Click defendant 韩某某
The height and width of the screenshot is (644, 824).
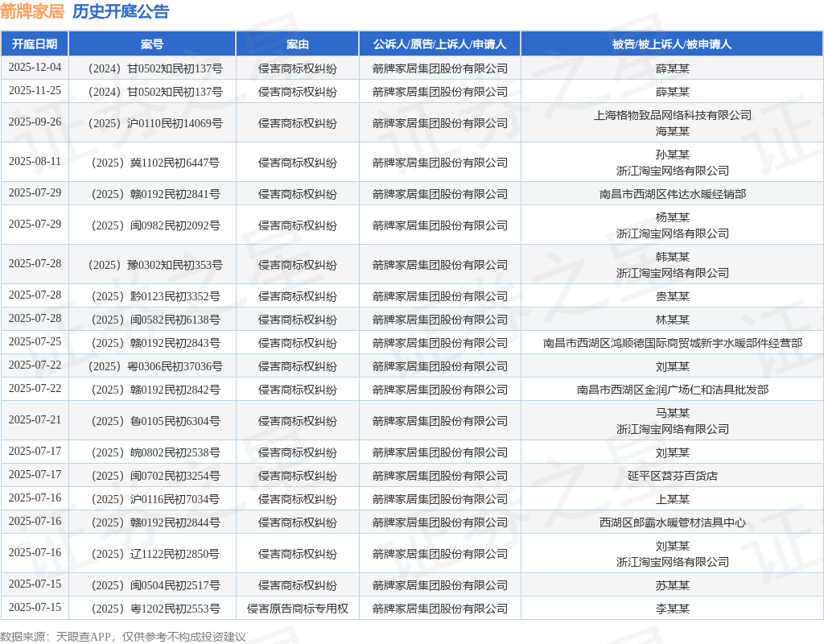(x=672, y=257)
